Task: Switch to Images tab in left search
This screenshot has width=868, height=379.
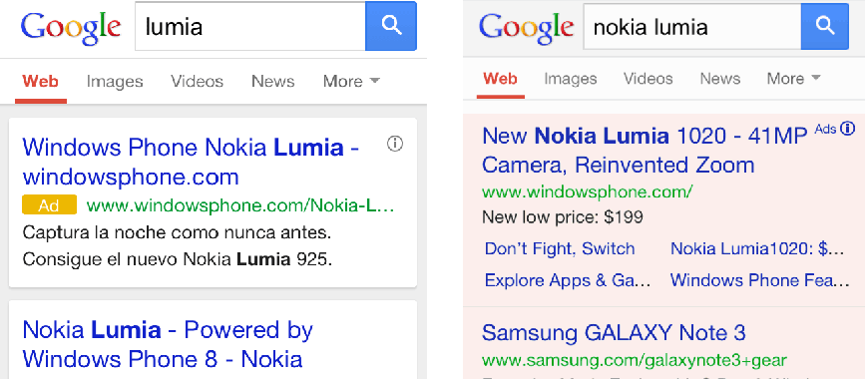Action: pos(115,82)
